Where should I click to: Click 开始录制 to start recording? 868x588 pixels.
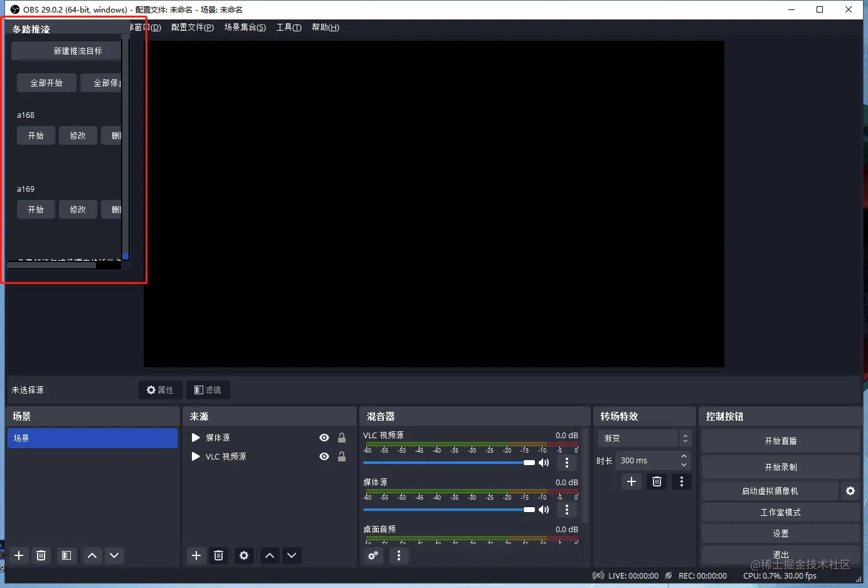coord(781,467)
